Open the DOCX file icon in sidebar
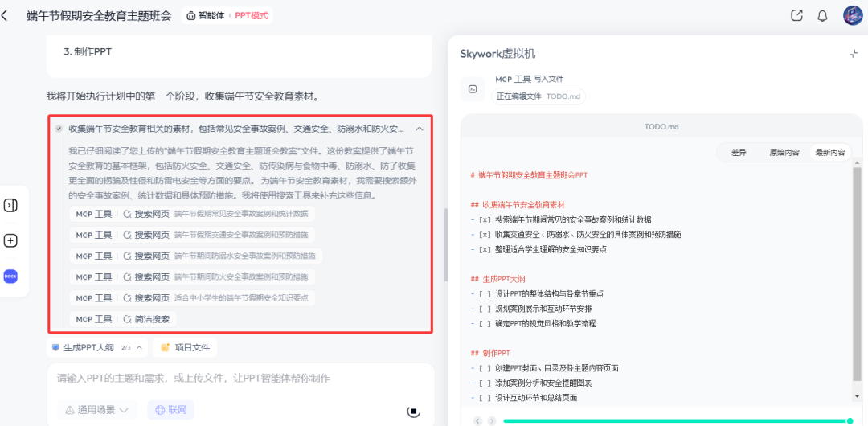 click(x=10, y=276)
